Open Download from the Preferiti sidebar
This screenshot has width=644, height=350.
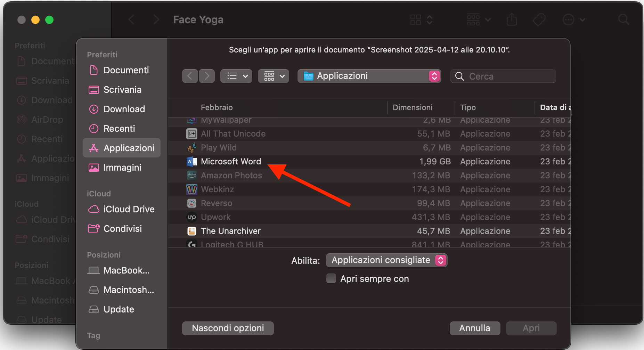(124, 109)
